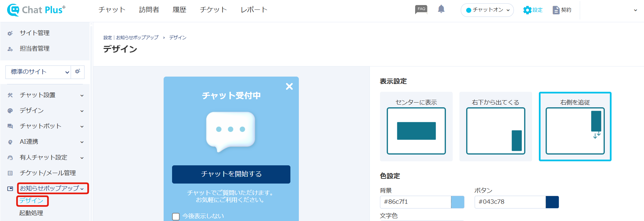
Task: Pick the 背景 color swatch
Action: 458,202
